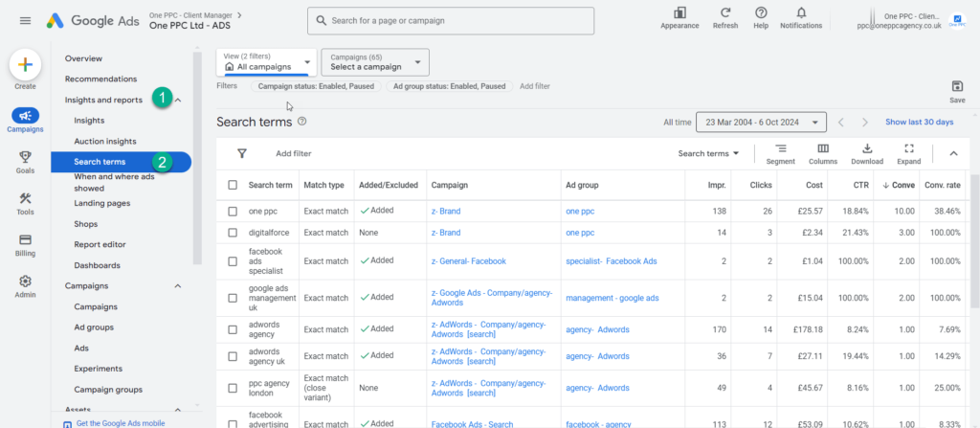Open the date range dropdown

point(761,122)
